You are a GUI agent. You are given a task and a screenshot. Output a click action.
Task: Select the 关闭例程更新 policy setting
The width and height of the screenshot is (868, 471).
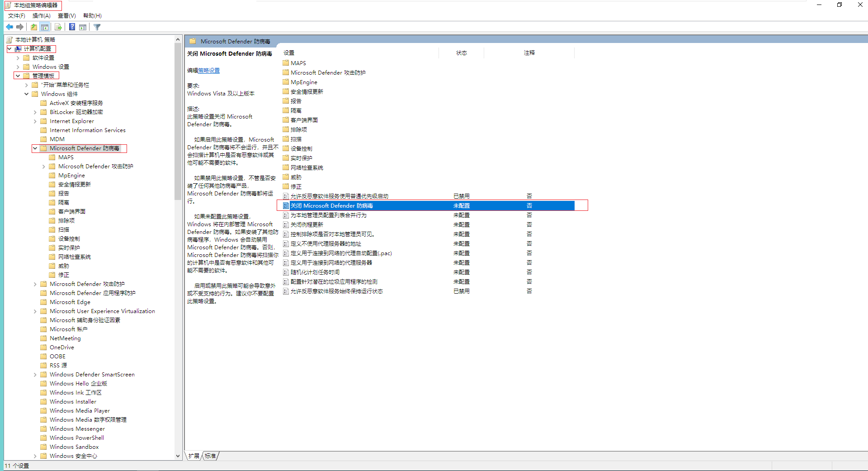(x=307, y=225)
